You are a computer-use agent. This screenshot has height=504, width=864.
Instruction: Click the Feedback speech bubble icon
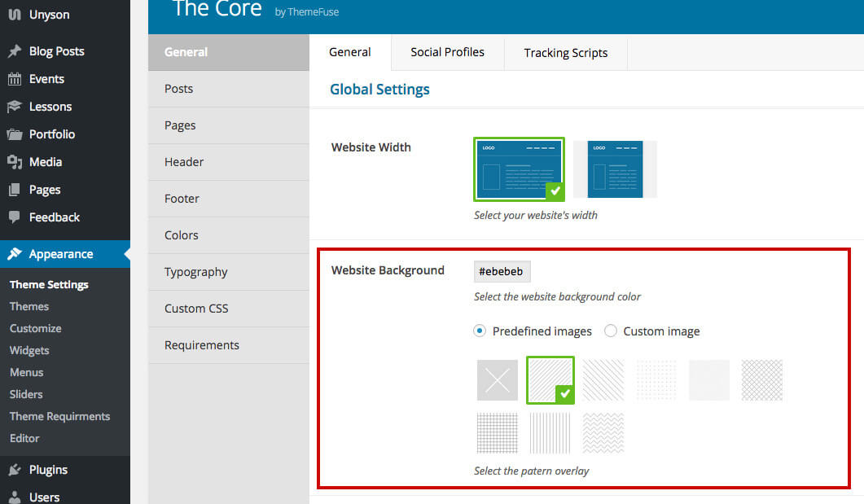(x=15, y=217)
